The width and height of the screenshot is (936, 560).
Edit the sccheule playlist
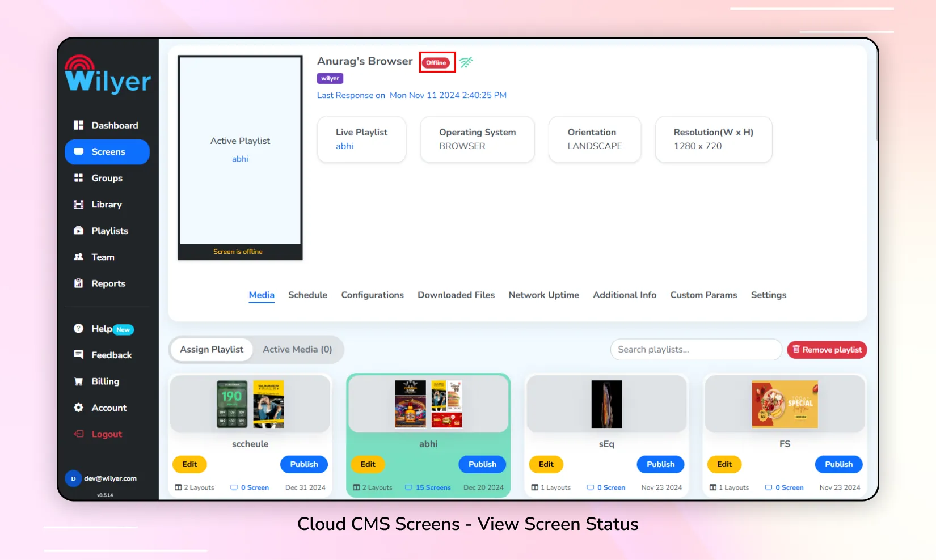click(189, 464)
